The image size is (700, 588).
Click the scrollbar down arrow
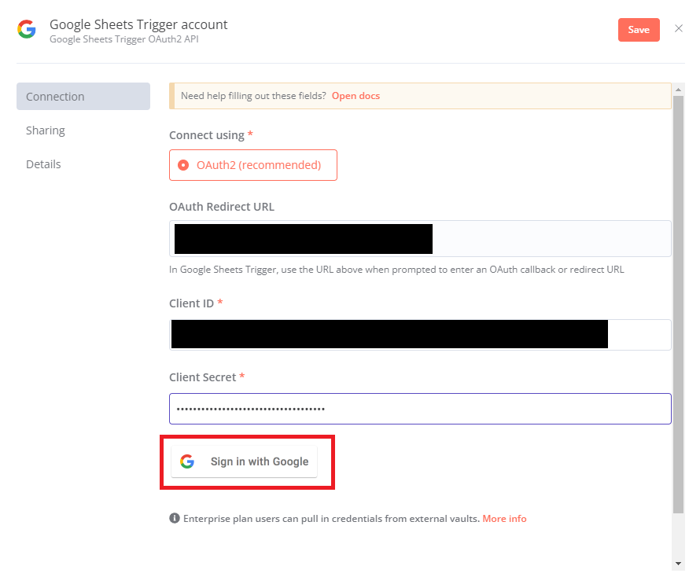[x=678, y=564]
